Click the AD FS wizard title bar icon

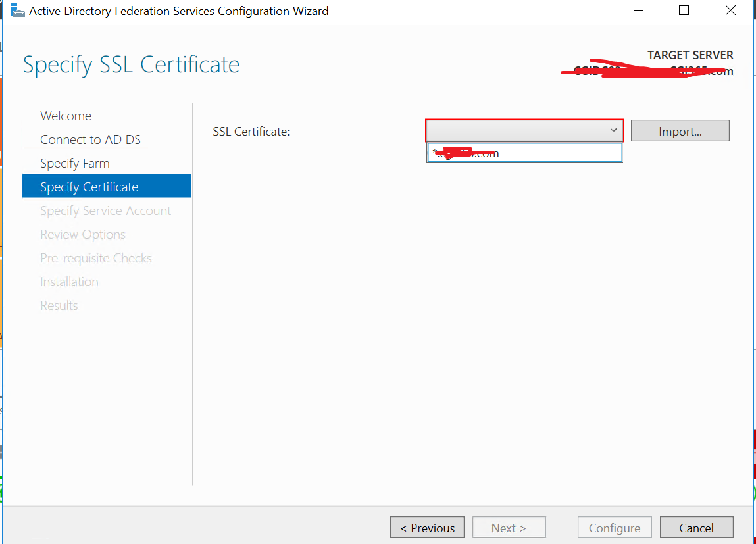coord(18,11)
